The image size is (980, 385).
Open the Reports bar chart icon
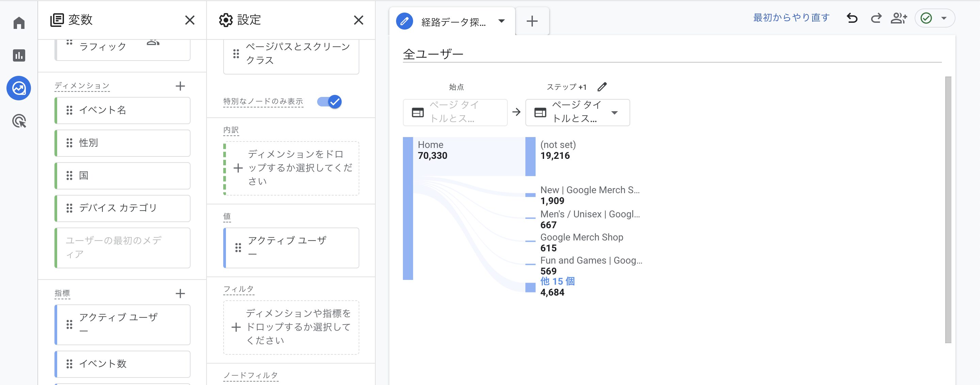pyautogui.click(x=19, y=55)
